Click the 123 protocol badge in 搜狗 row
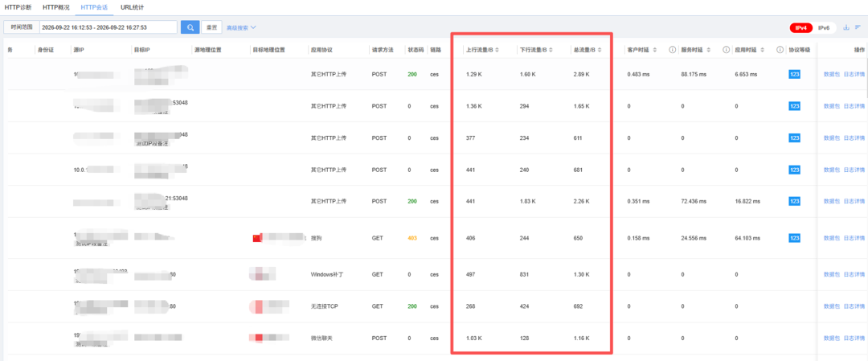 click(794, 238)
